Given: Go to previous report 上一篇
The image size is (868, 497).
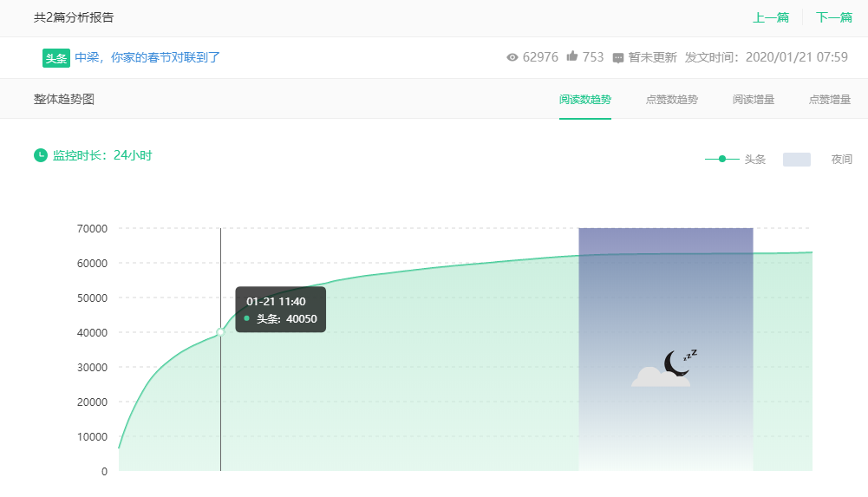Looking at the screenshot, I should (770, 17).
